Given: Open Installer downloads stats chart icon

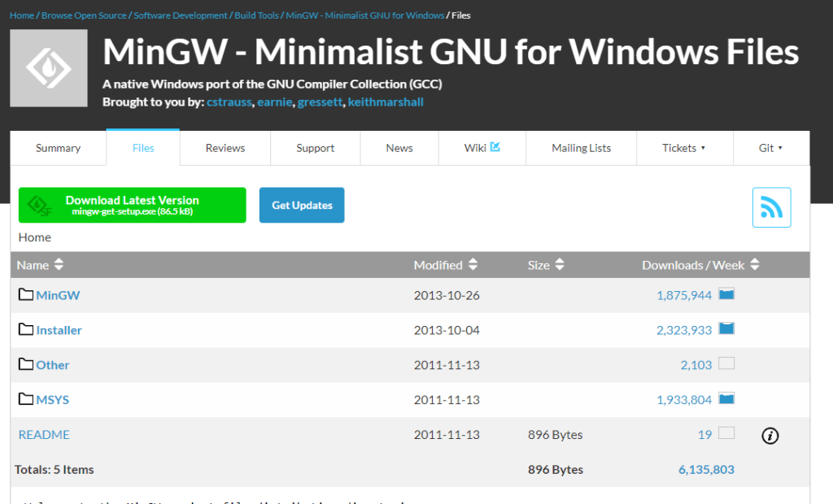Looking at the screenshot, I should coord(726,328).
